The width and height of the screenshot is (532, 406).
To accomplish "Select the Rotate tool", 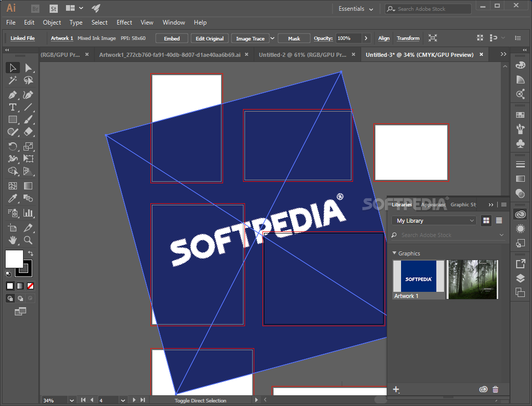I will coord(13,146).
